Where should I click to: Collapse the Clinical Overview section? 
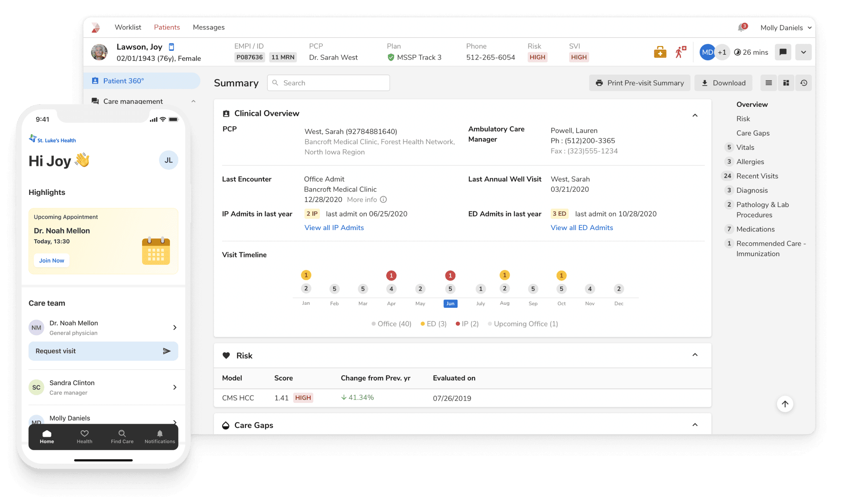click(695, 115)
